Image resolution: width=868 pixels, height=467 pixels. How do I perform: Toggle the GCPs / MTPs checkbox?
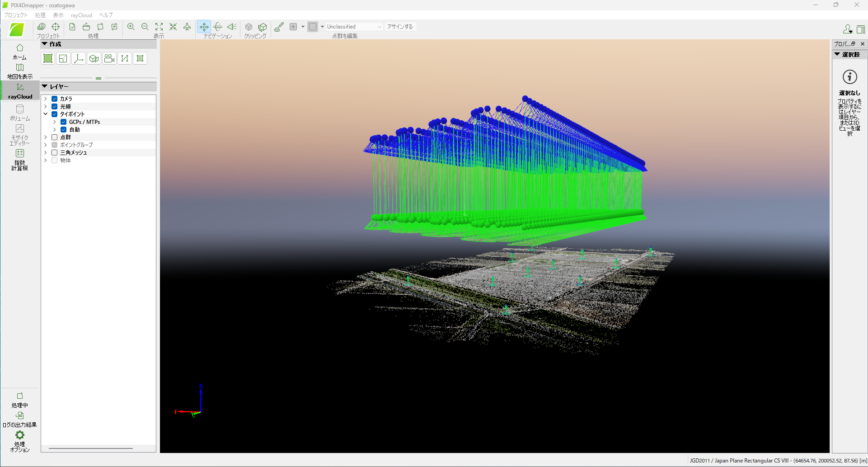click(x=63, y=122)
